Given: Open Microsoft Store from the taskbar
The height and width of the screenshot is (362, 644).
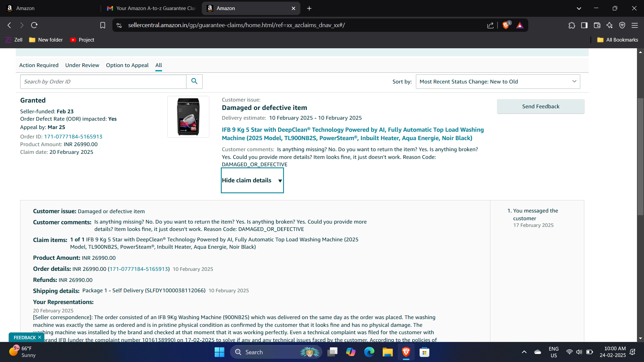Looking at the screenshot, I should (x=425, y=352).
